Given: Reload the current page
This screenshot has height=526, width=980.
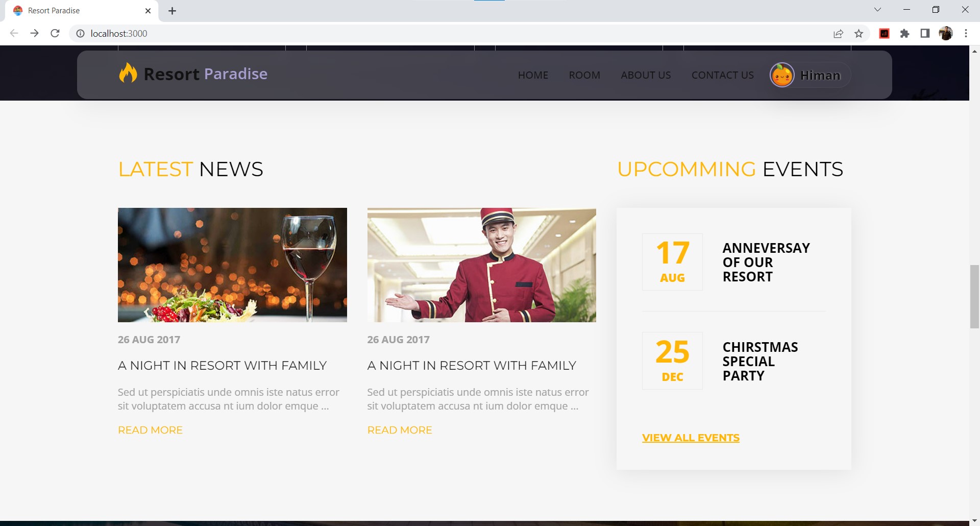Looking at the screenshot, I should (x=55, y=33).
